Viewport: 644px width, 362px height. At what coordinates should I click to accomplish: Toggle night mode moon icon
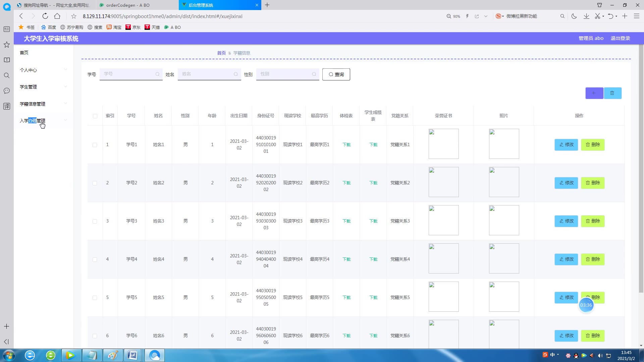(x=574, y=16)
